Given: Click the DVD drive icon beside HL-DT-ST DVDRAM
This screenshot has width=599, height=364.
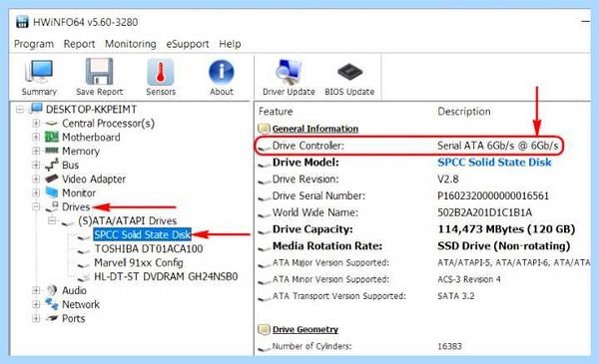Looking at the screenshot, I should pyautogui.click(x=84, y=277).
